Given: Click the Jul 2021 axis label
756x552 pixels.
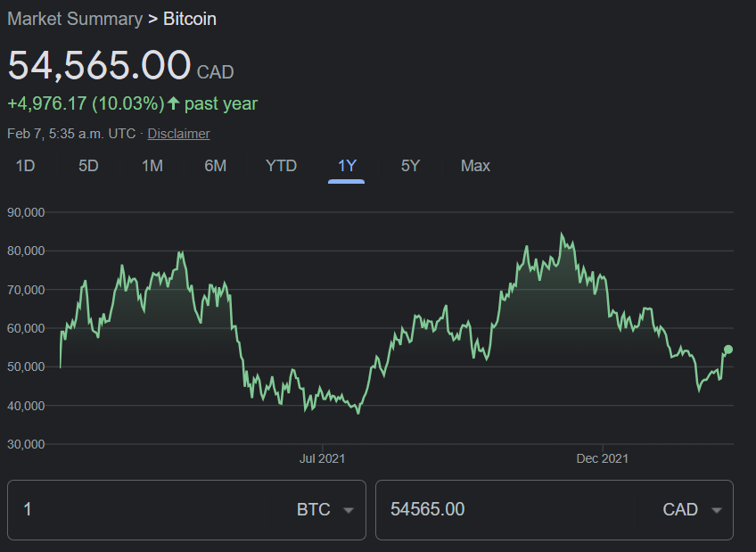Looking at the screenshot, I should click(x=322, y=458).
